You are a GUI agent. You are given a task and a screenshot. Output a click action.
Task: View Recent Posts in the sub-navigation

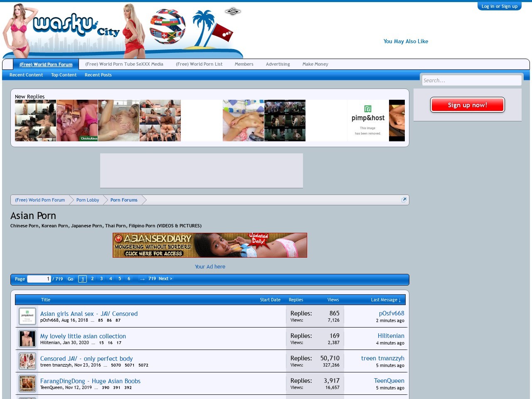[x=98, y=75]
